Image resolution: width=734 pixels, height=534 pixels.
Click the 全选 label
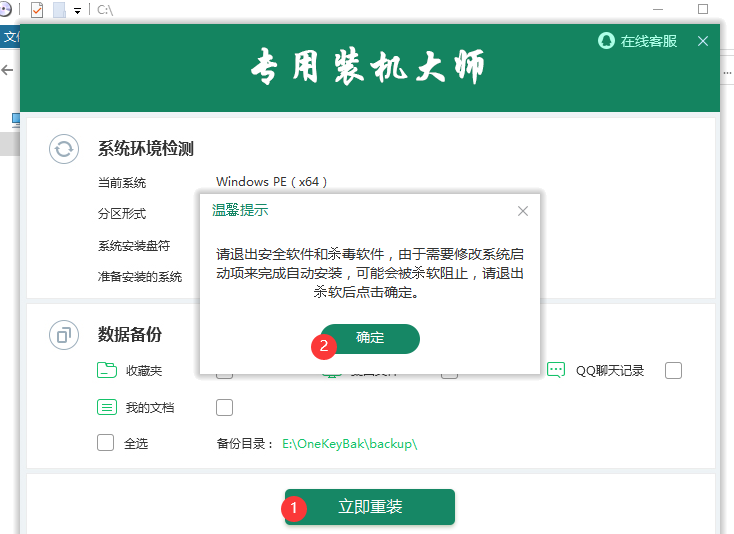(x=136, y=444)
